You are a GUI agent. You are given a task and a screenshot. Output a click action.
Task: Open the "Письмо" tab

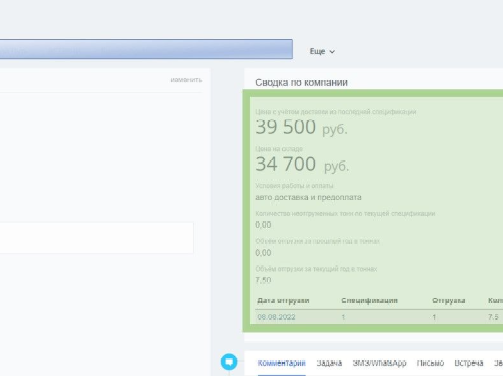(x=430, y=363)
